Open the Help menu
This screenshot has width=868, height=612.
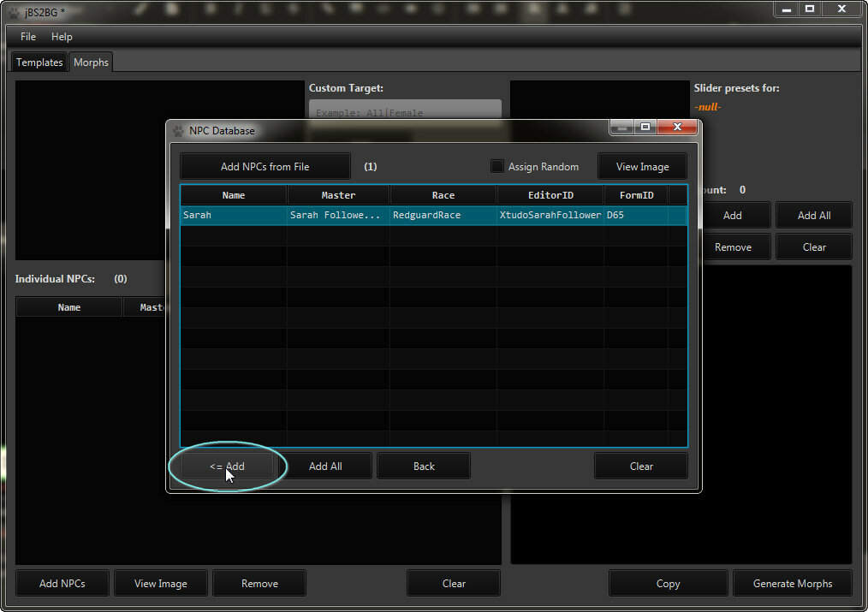62,37
